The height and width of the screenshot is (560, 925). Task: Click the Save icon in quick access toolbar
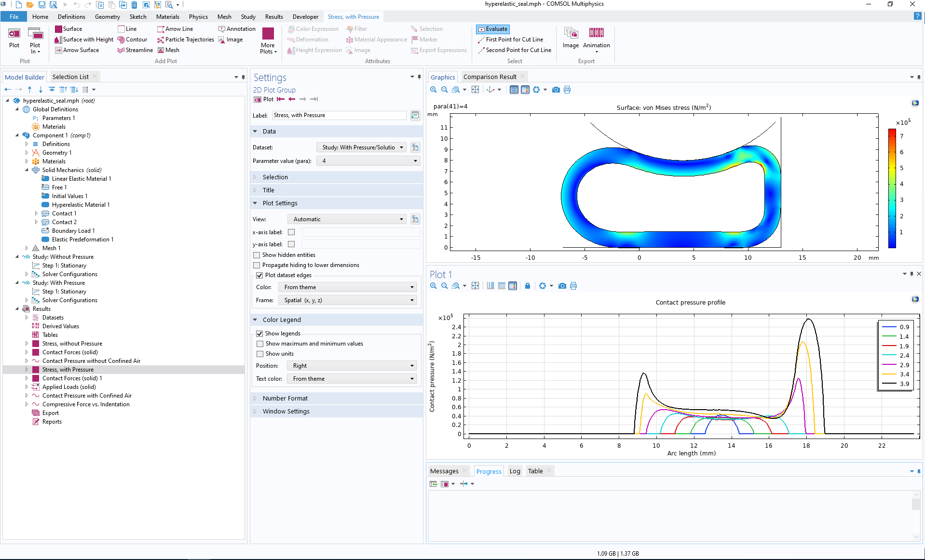pos(41,4)
